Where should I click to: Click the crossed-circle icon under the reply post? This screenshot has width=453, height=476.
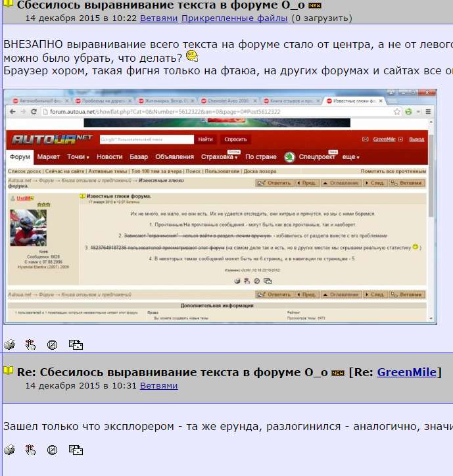click(53, 450)
